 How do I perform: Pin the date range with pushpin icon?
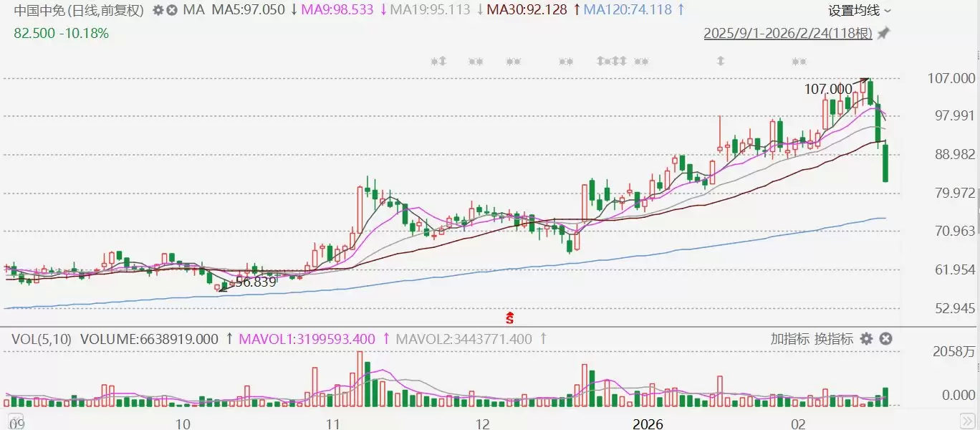pos(883,33)
